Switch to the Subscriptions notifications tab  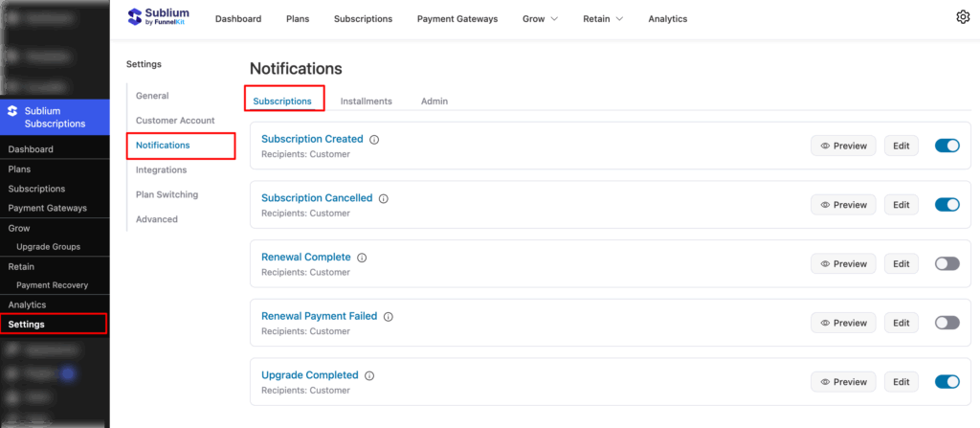[282, 101]
